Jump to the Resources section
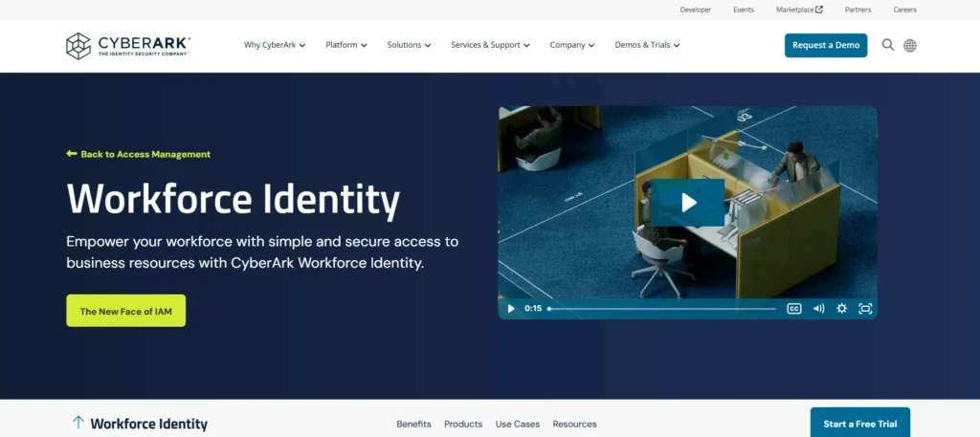The height and width of the screenshot is (437, 980). click(574, 424)
